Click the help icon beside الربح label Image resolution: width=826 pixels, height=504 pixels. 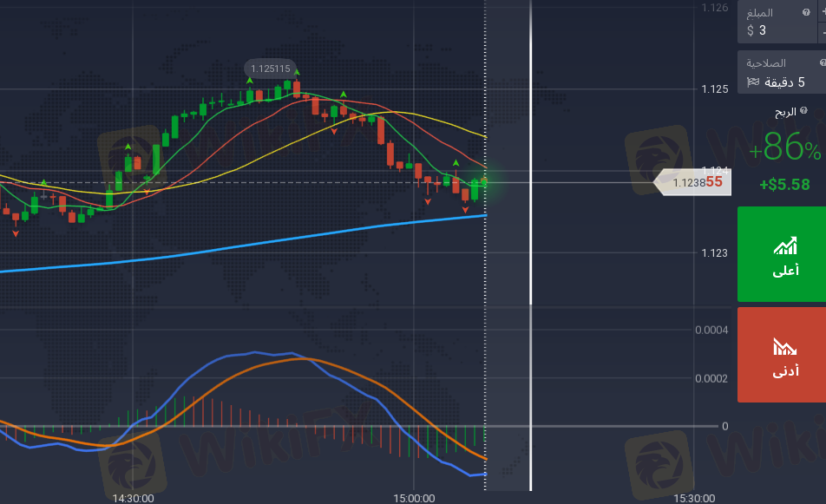(x=803, y=110)
